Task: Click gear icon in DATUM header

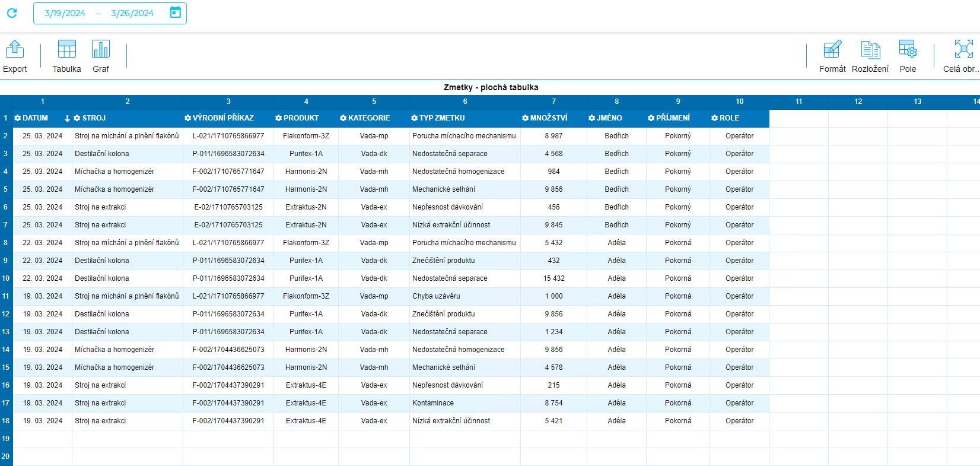Action: [x=18, y=118]
